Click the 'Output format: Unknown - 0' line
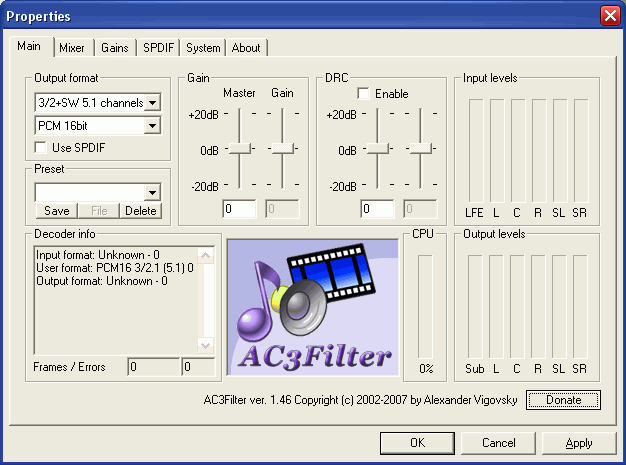The image size is (626, 465). point(102,281)
